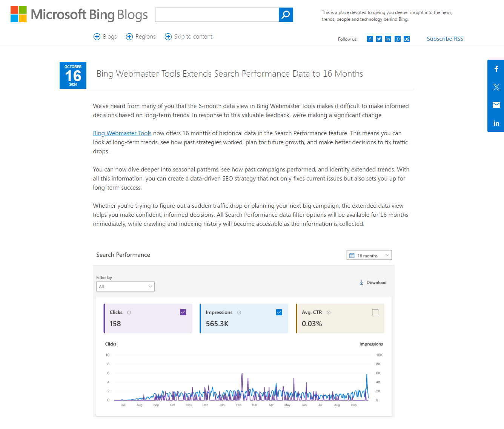The width and height of the screenshot is (504, 429).
Task: Click the plus icon beside Regions
Action: 129,37
